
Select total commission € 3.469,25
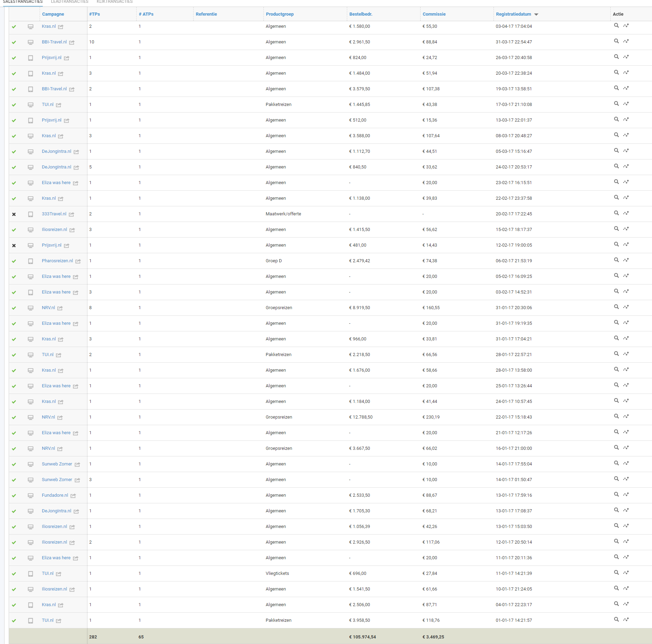click(x=433, y=637)
